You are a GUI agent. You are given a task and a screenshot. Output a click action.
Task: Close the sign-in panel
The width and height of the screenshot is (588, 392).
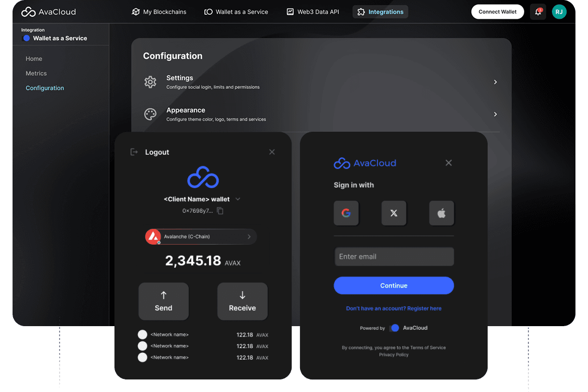click(448, 163)
